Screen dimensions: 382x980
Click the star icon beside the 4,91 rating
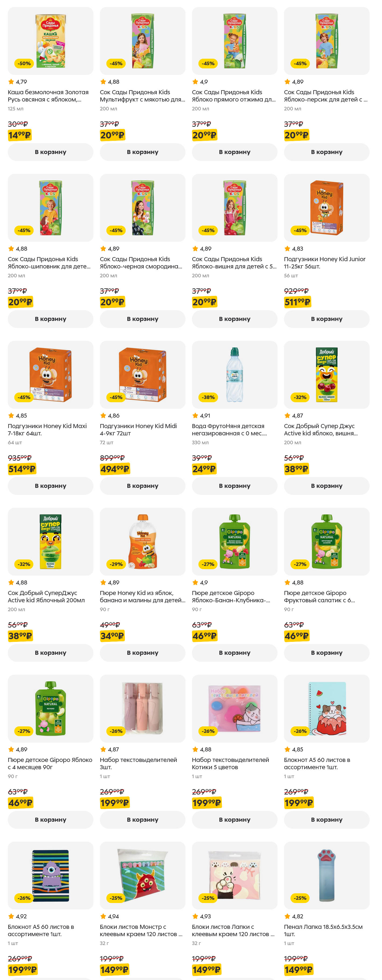pyautogui.click(x=195, y=415)
